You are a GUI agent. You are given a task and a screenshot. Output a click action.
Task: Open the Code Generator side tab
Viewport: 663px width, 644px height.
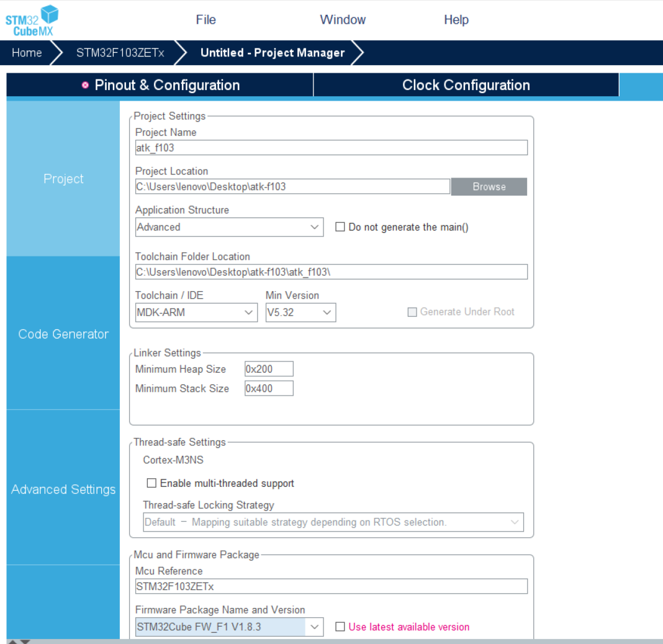tap(63, 334)
